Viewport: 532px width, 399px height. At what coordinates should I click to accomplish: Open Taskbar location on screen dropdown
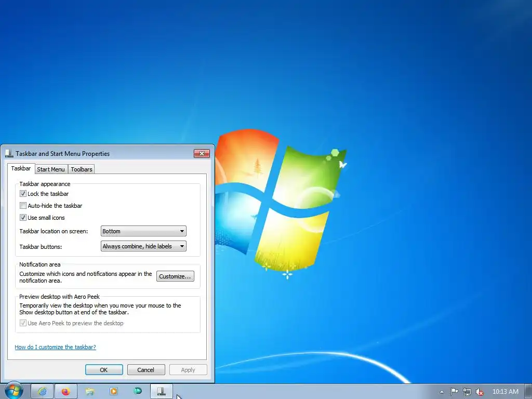point(143,231)
